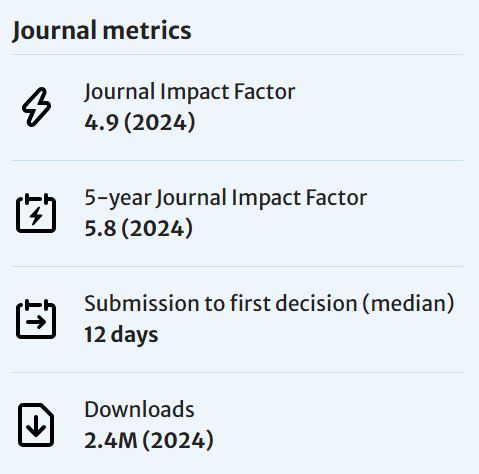Viewport: 479px width, 474px height.
Task: Click the 2.4M (2024) downloads value
Action: point(149,441)
